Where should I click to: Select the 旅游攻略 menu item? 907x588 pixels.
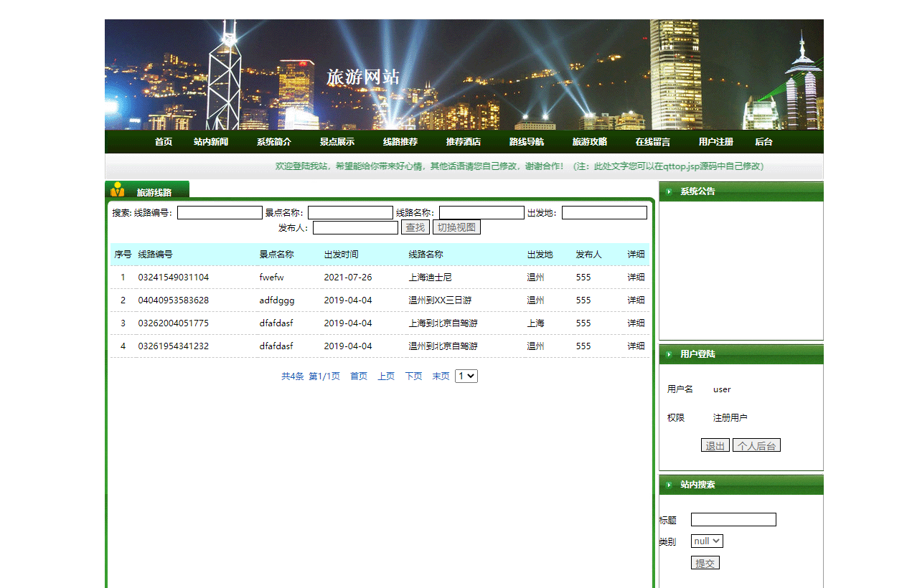click(x=590, y=141)
